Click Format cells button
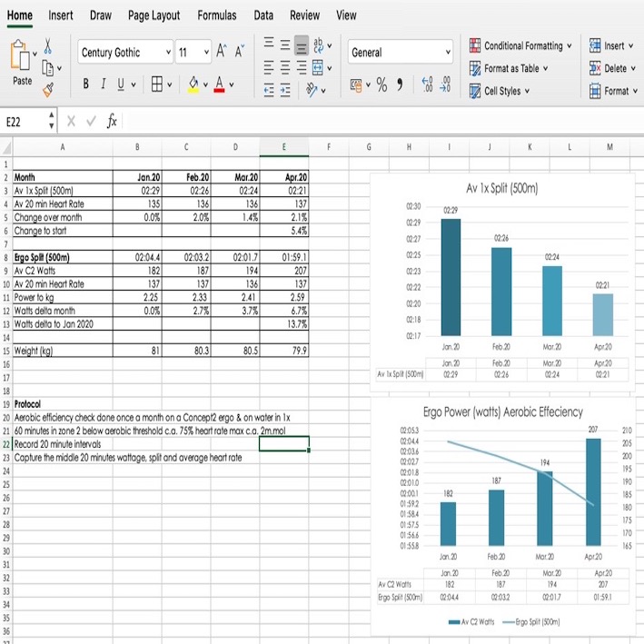This screenshot has width=644, height=644. pyautogui.click(x=613, y=91)
